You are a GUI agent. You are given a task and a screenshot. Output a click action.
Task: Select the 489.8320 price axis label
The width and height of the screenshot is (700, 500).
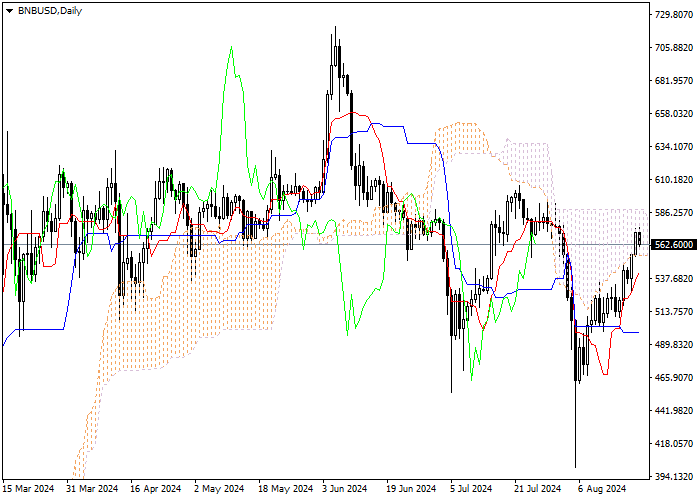674,345
